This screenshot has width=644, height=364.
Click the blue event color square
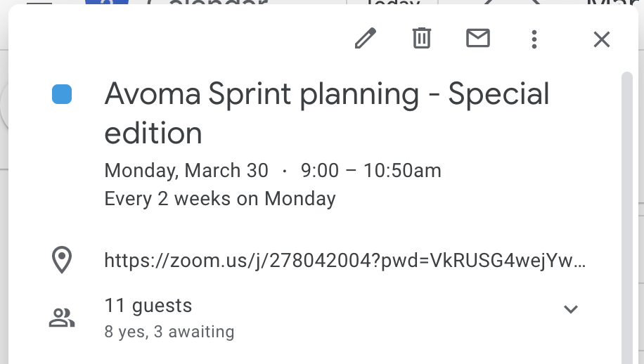tap(62, 94)
